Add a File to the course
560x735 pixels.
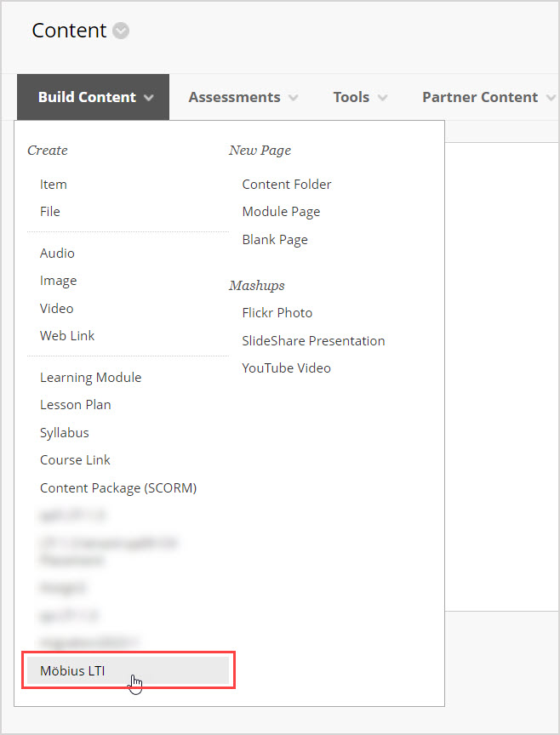(49, 211)
